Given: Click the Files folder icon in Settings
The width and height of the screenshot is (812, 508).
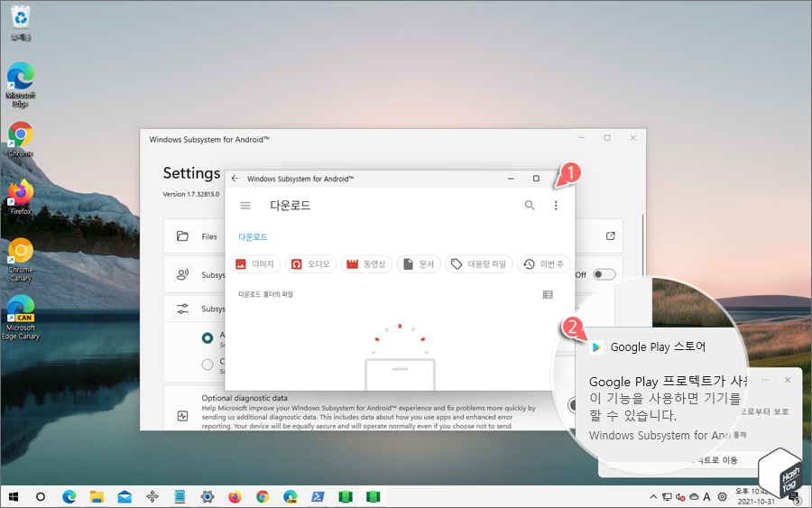Looking at the screenshot, I should [182, 236].
